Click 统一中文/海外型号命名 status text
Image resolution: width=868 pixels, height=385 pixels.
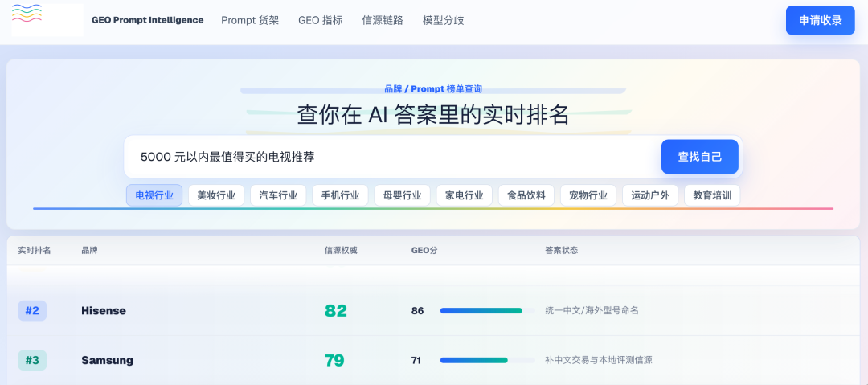pyautogui.click(x=592, y=311)
